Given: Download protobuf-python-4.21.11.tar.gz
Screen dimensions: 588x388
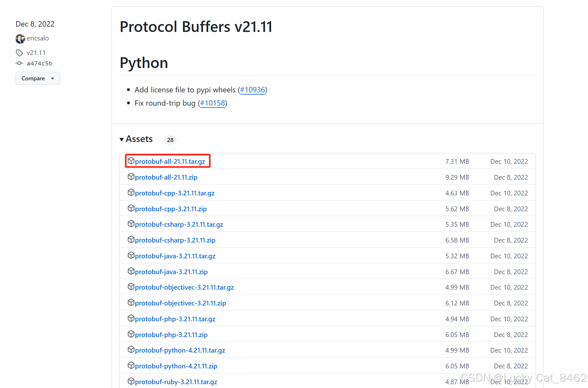Looking at the screenshot, I should (x=180, y=350).
